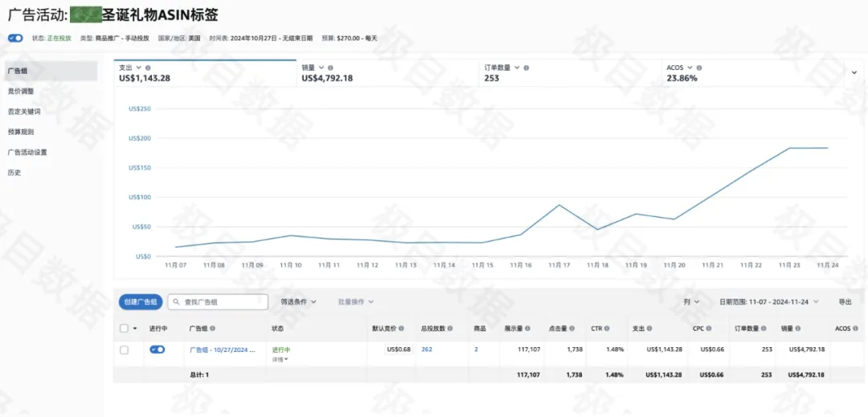Image resolution: width=868 pixels, height=417 pixels.
Task: Click the 1.48% CTR cell in ad group row
Action: tap(615, 350)
